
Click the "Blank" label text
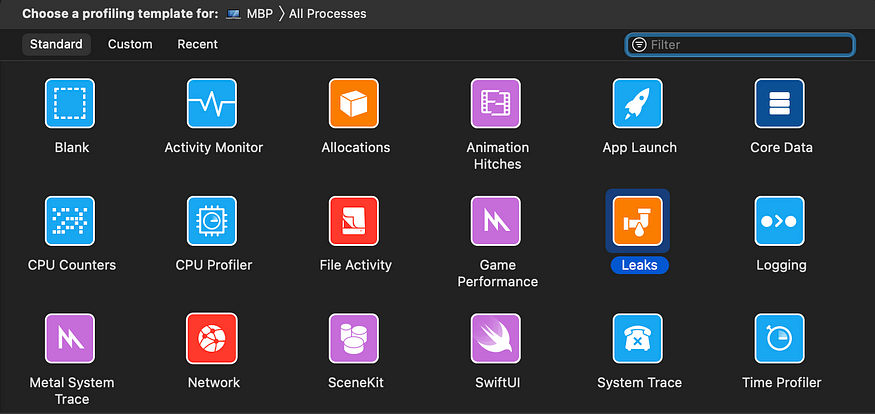click(x=72, y=148)
